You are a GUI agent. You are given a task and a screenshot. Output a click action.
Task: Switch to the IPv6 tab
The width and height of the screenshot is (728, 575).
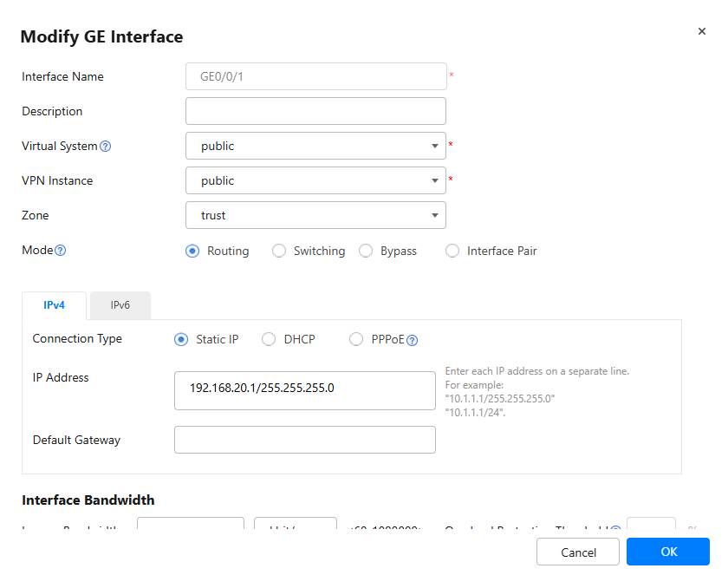(120, 305)
